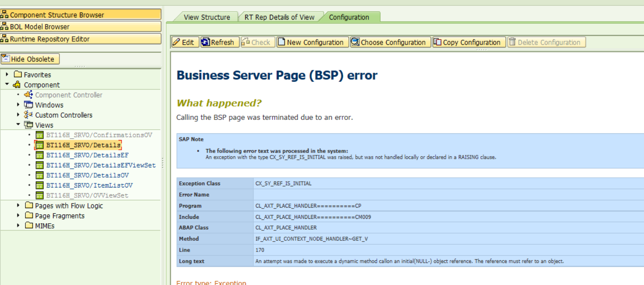The width and height of the screenshot is (644, 285).
Task: Switch to RT Rep Details of View tab
Action: [x=279, y=17]
